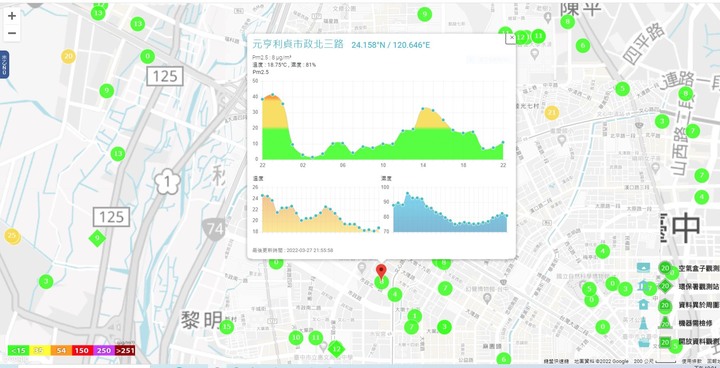The image size is (720, 368).
Task: Select the yellow sensor marker showing 25
Action: (12, 236)
